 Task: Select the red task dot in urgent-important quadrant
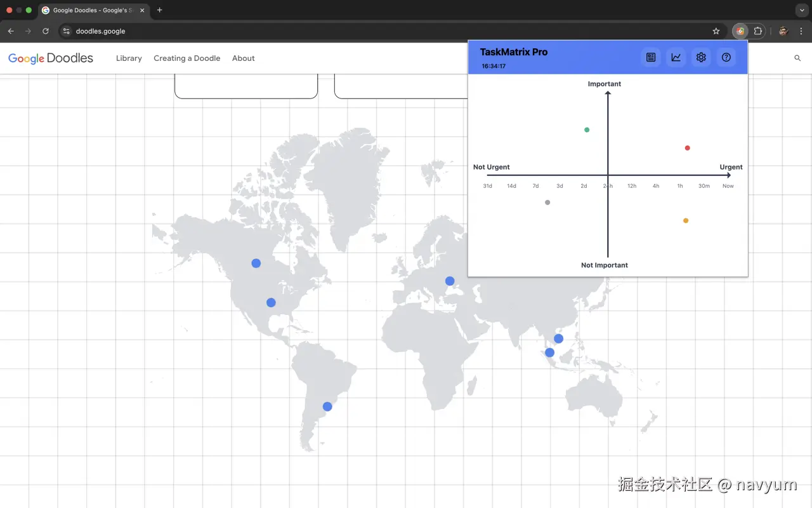coord(687,148)
